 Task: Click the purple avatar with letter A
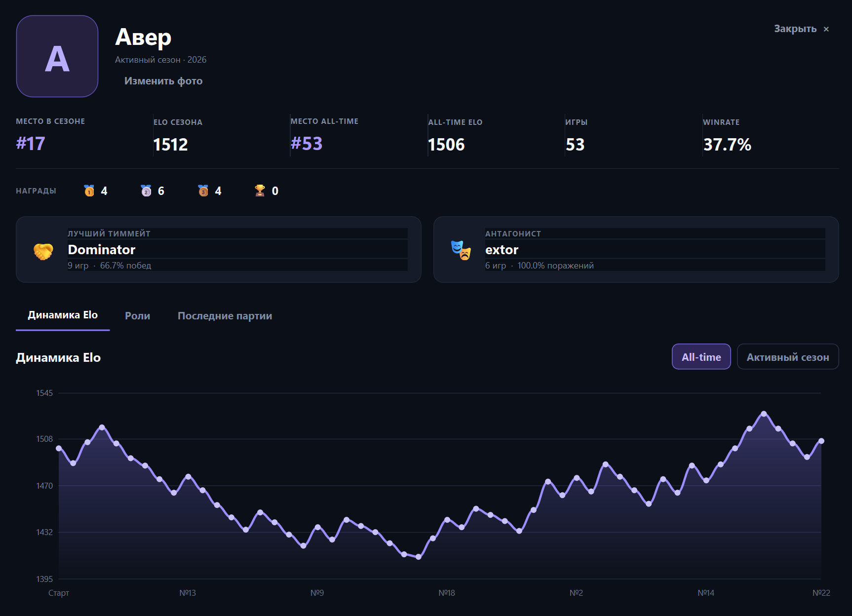tap(57, 56)
